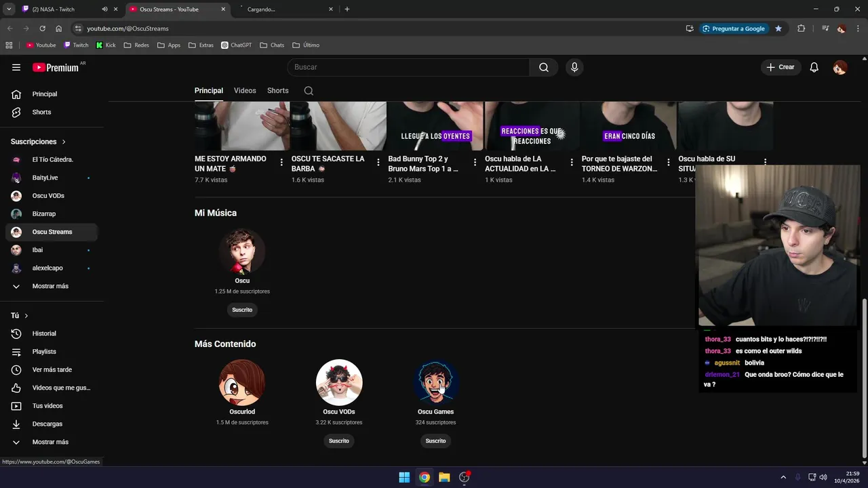868x488 pixels.
Task: Toggle subscription to Oscu channel
Action: click(x=242, y=310)
